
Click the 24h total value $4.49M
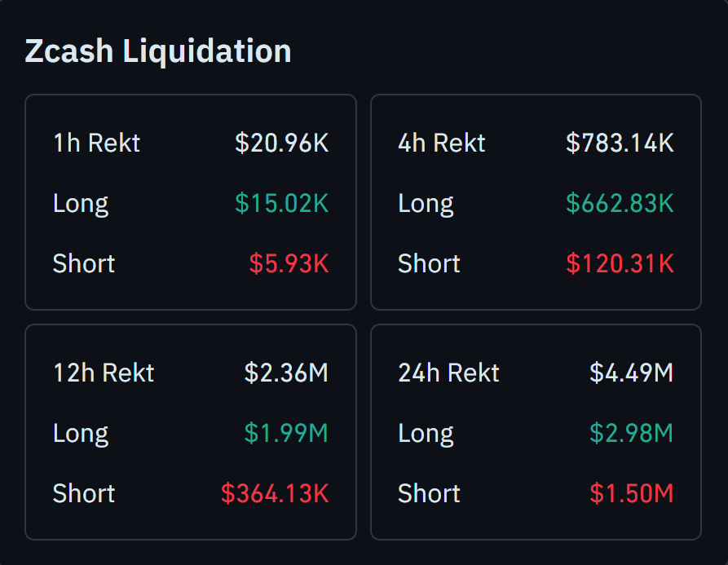click(631, 373)
